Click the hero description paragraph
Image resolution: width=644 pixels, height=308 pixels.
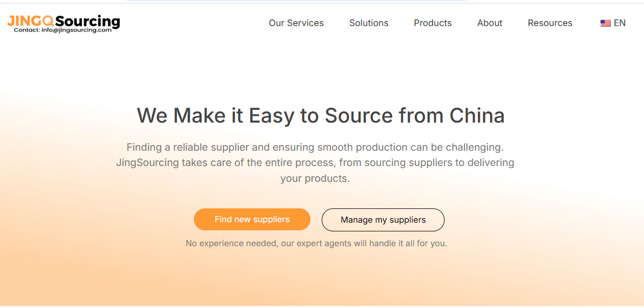click(x=315, y=162)
